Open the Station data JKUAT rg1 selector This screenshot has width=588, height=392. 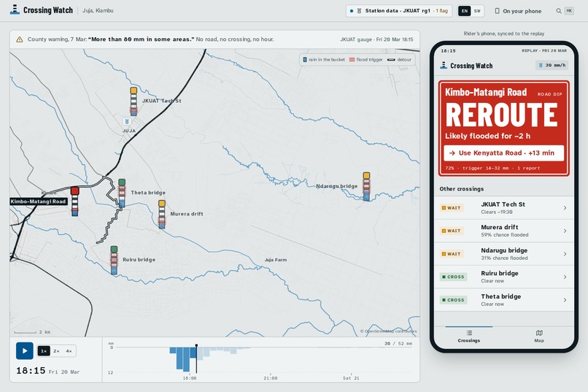[398, 11]
